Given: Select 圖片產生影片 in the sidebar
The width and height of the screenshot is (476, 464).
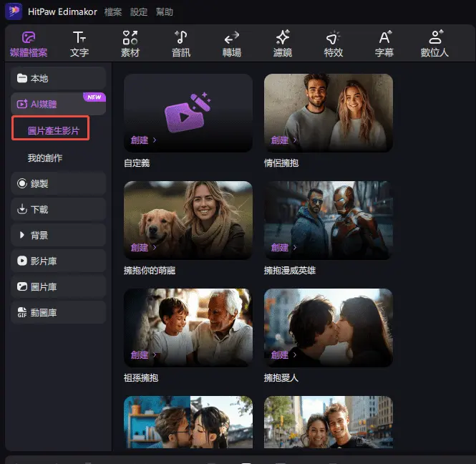Looking at the screenshot, I should 54,130.
